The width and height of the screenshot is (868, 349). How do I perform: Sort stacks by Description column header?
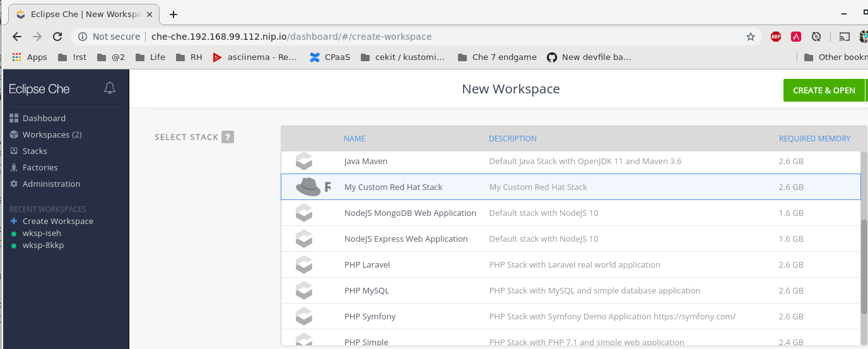click(512, 138)
